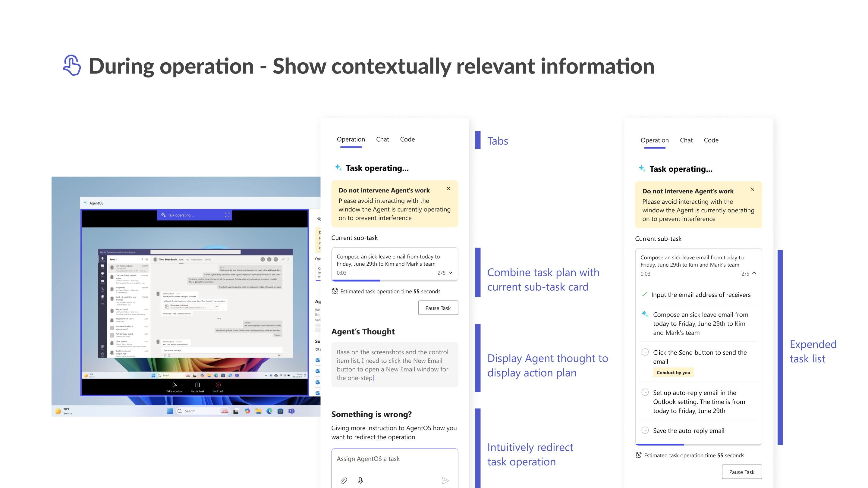Open File Explorer on the outer desktop taskbar
Viewport: 868px width, 488px height.
pyautogui.click(x=259, y=411)
